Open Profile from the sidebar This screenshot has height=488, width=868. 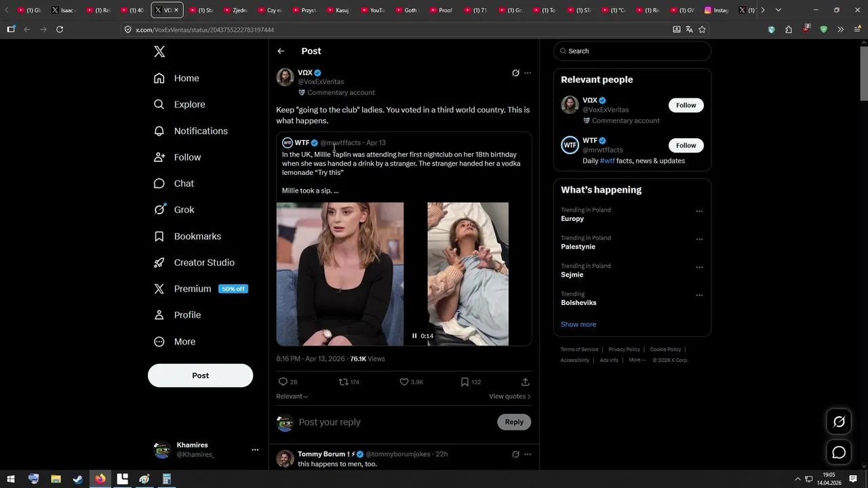177,315
